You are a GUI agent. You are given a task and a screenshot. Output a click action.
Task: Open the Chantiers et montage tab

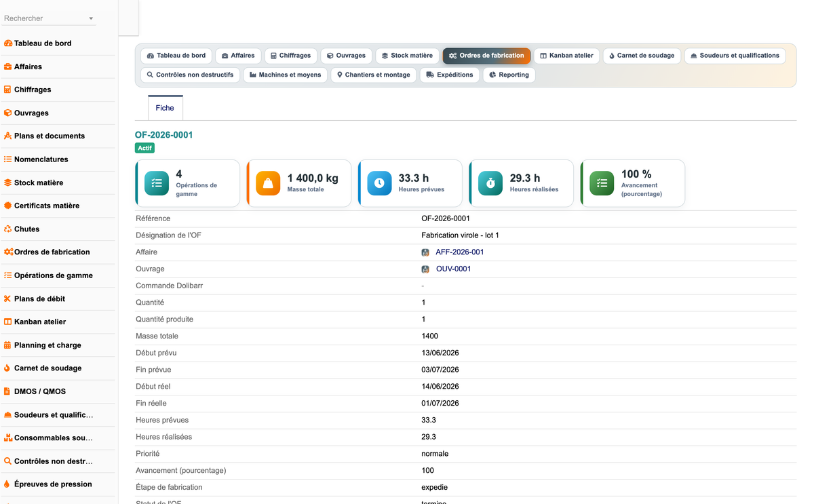373,75
